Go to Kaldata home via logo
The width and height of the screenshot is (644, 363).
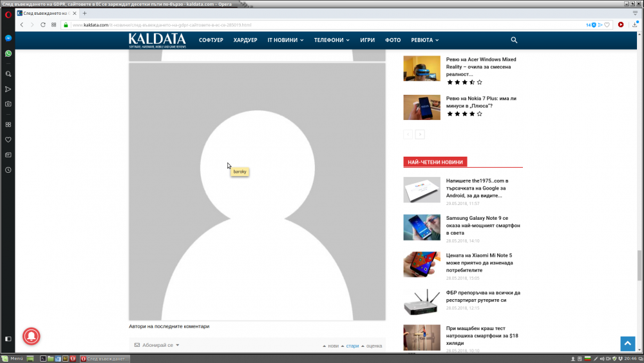pos(157,40)
